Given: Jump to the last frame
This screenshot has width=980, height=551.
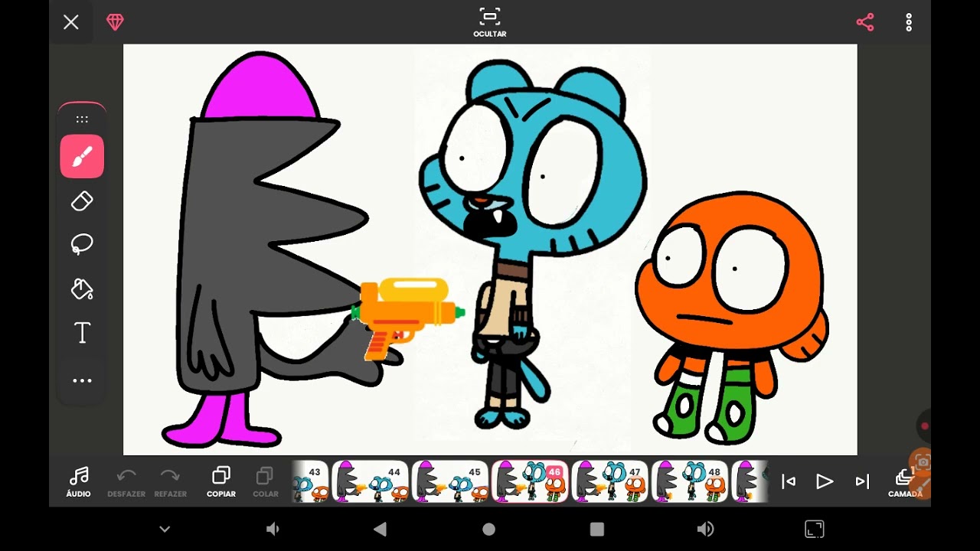Looking at the screenshot, I should [x=862, y=481].
